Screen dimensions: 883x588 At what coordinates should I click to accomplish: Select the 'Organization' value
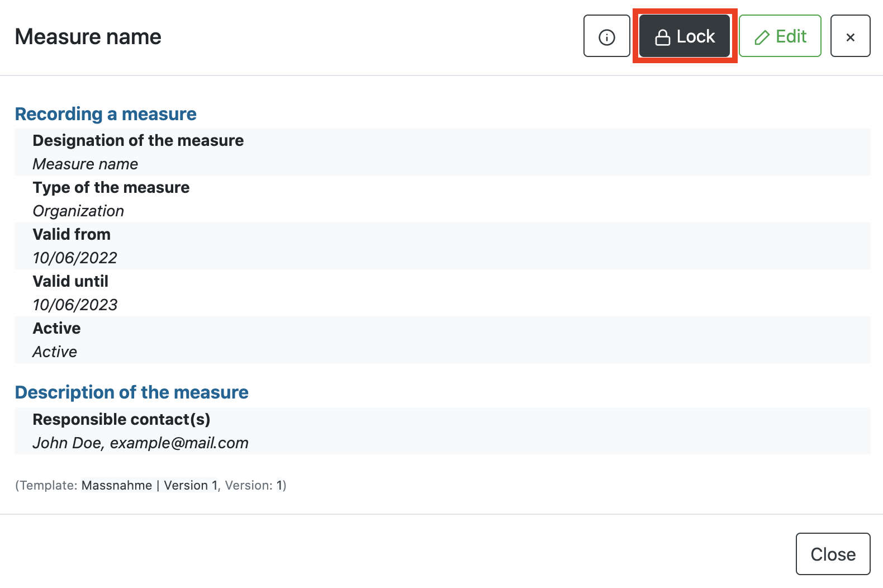(78, 211)
